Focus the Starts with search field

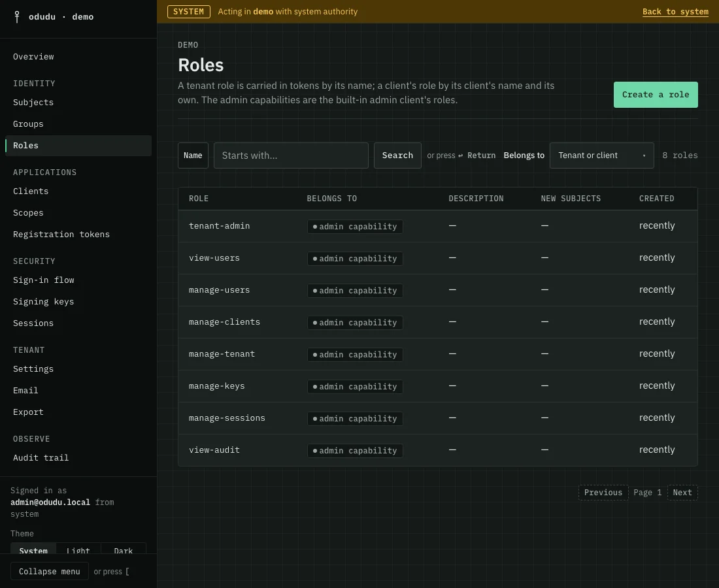click(291, 155)
